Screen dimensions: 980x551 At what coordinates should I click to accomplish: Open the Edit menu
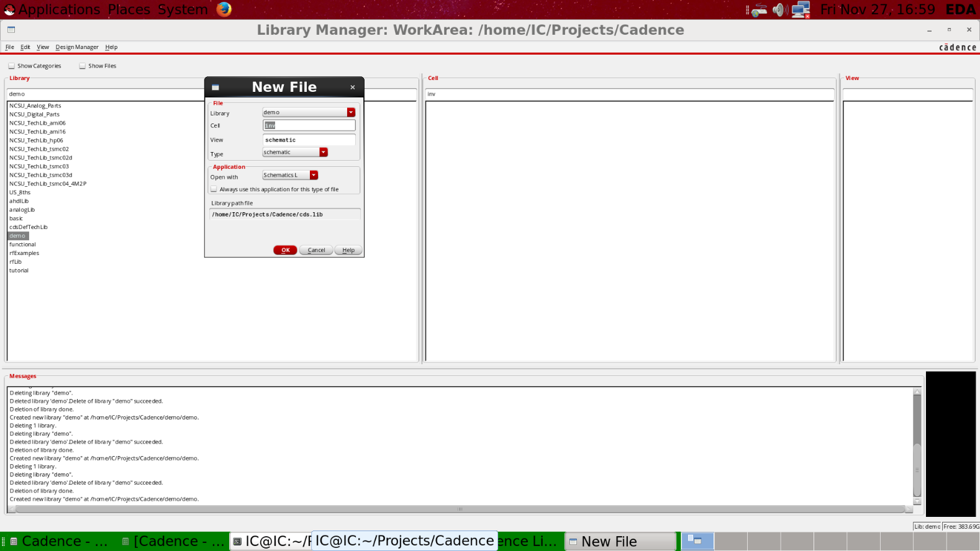coord(25,47)
